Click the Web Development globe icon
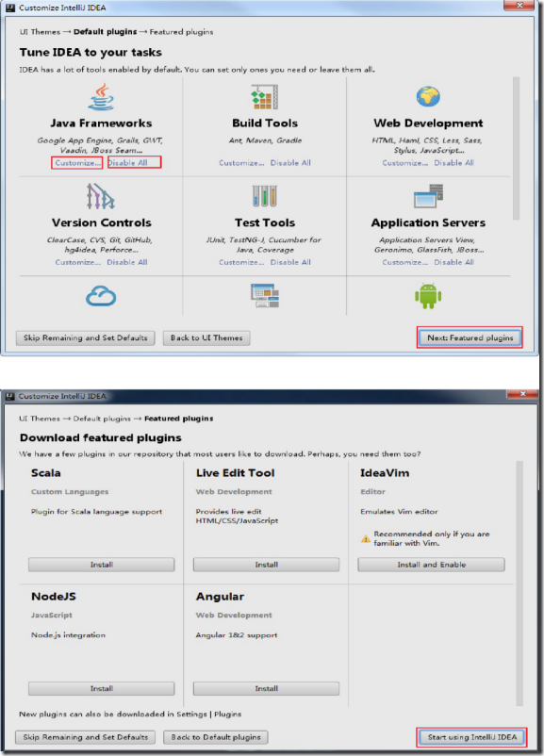Screen dimensions: 544x756 (x=428, y=96)
